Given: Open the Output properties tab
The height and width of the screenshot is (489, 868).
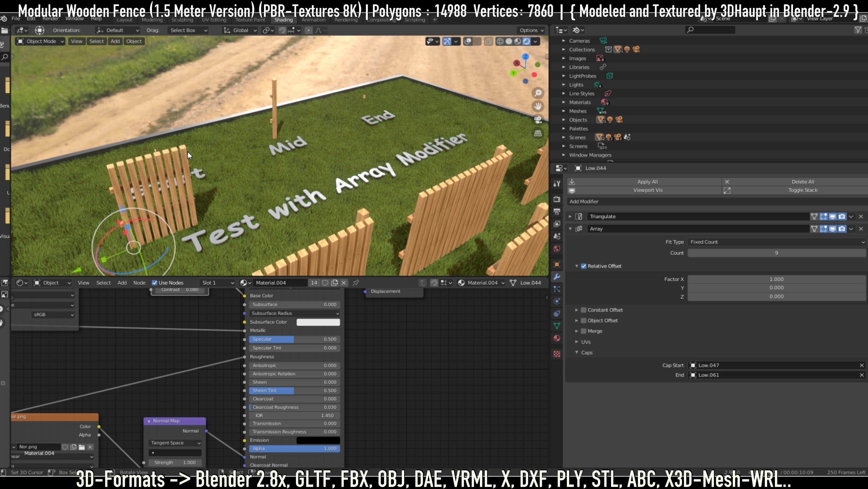Looking at the screenshot, I should [557, 212].
